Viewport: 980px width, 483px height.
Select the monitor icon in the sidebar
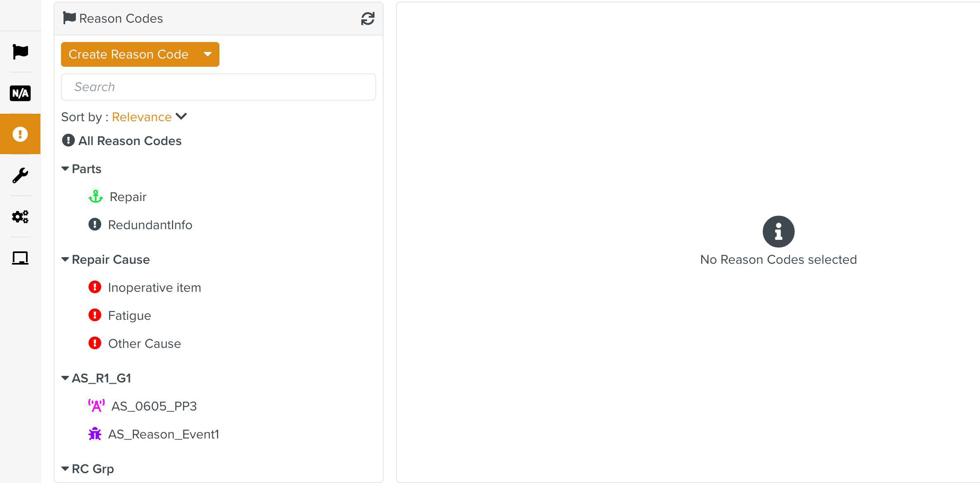(20, 258)
